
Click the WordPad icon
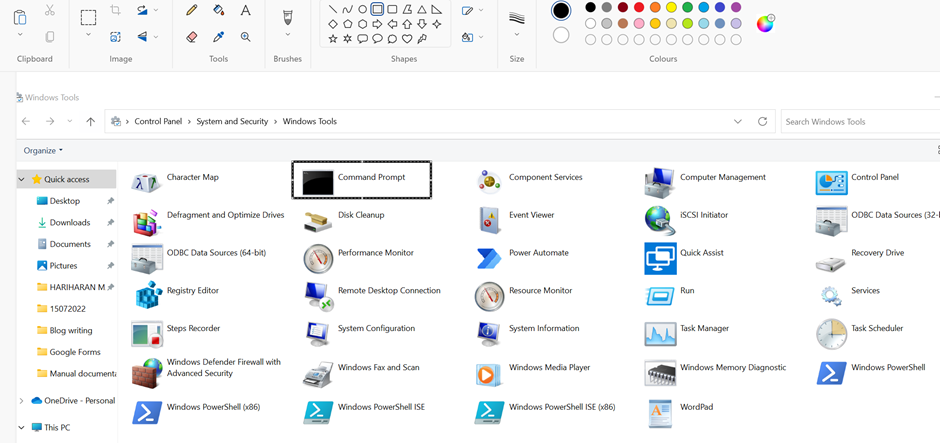(659, 412)
